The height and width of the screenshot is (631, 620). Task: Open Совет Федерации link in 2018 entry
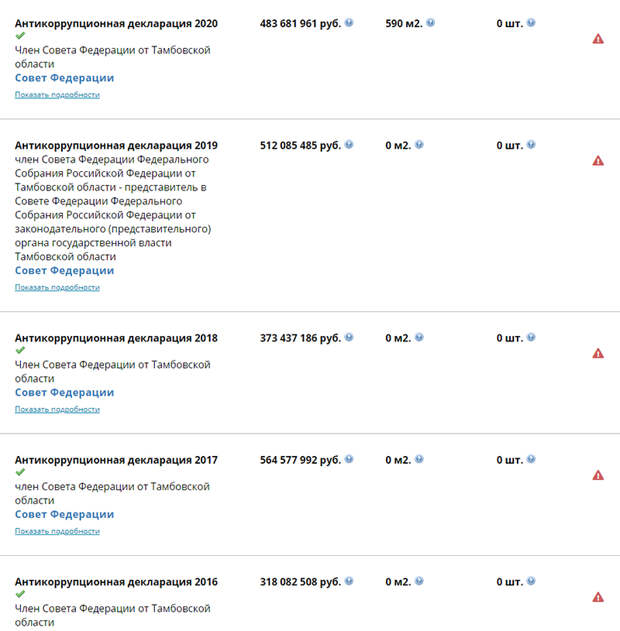point(64,392)
